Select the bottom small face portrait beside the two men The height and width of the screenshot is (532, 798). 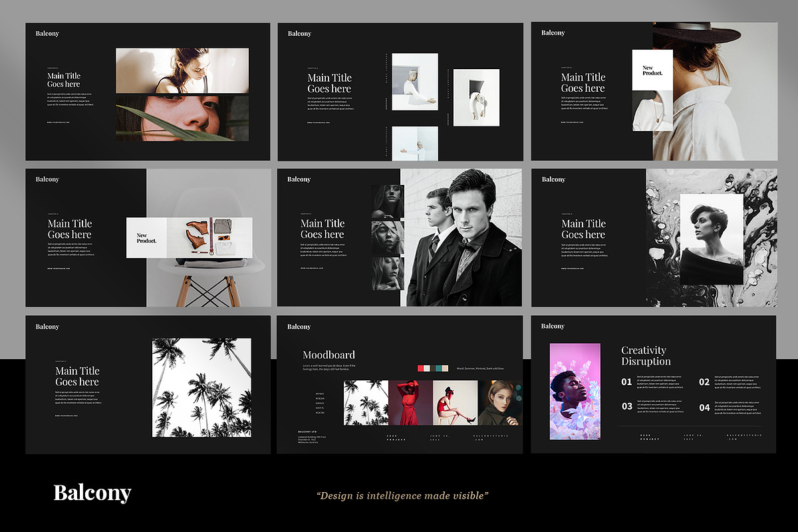pos(388,273)
